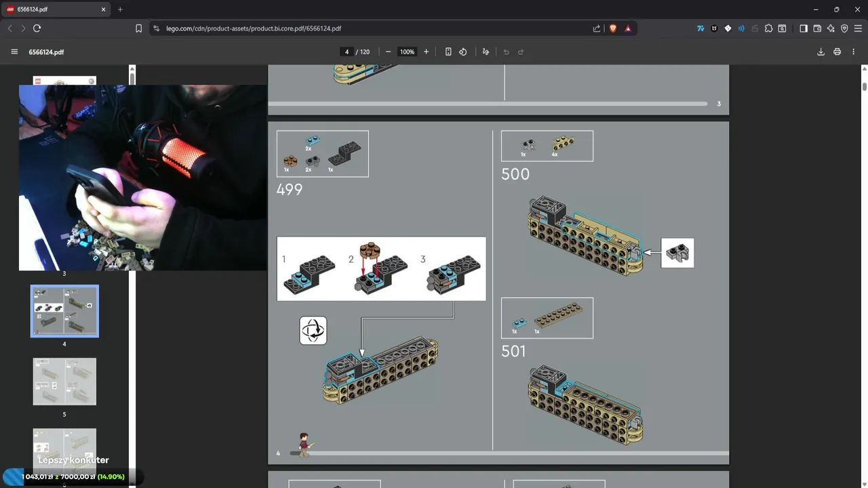Open the extensions puzzle icon
The height and width of the screenshot is (488, 868).
click(768, 28)
